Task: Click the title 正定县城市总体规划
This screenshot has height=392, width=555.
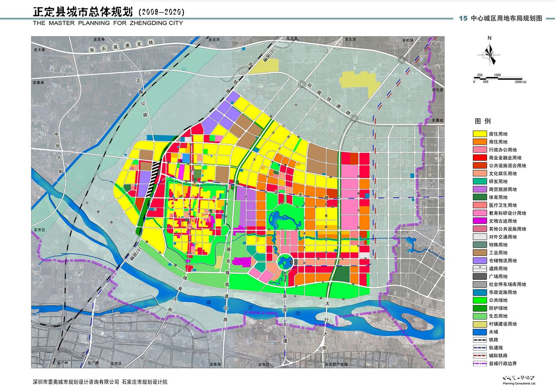Action: [83, 11]
